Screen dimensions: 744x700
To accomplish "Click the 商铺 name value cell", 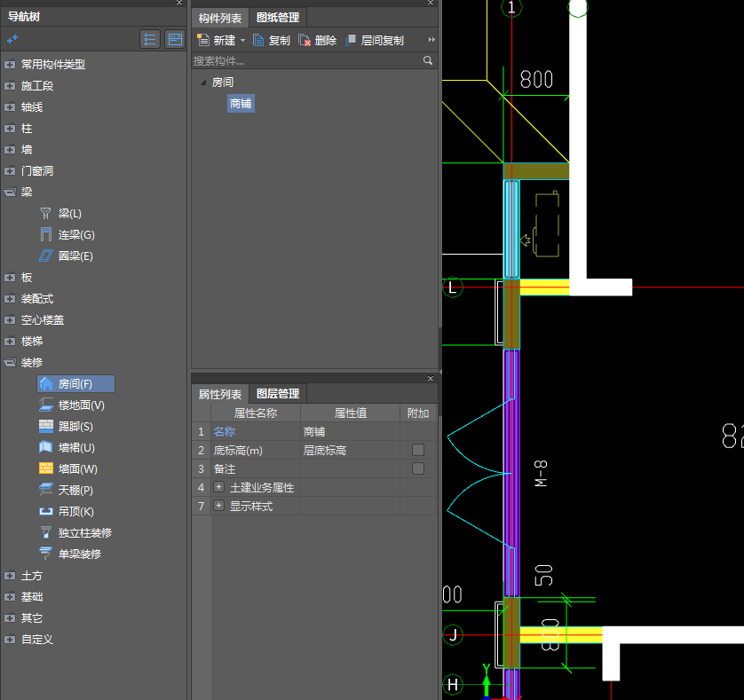I will (x=350, y=431).
